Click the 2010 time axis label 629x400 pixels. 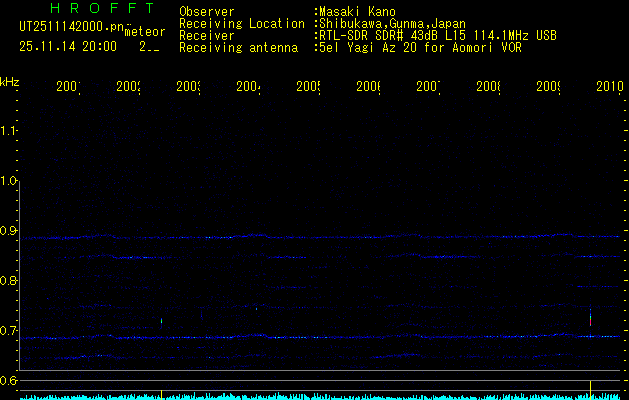(x=610, y=89)
